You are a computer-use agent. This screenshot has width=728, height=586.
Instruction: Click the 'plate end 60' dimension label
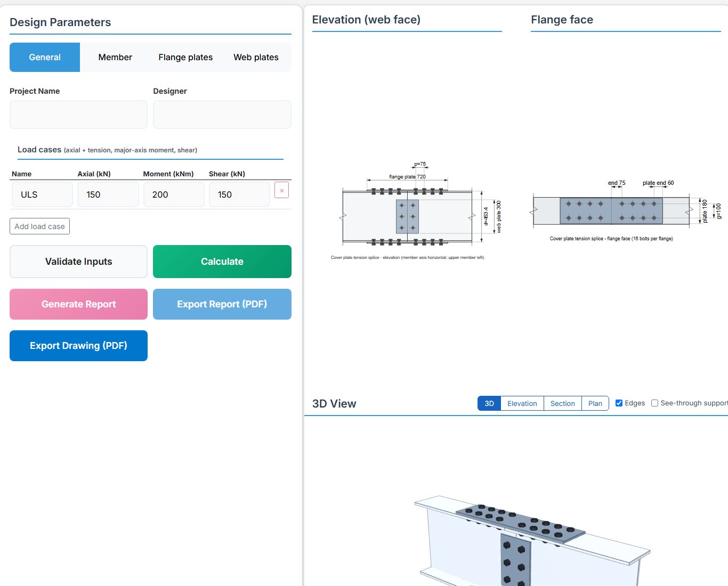click(658, 183)
